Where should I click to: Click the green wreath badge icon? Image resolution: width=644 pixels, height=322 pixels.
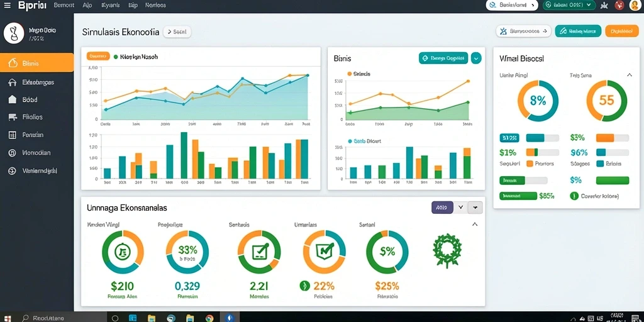(447, 250)
